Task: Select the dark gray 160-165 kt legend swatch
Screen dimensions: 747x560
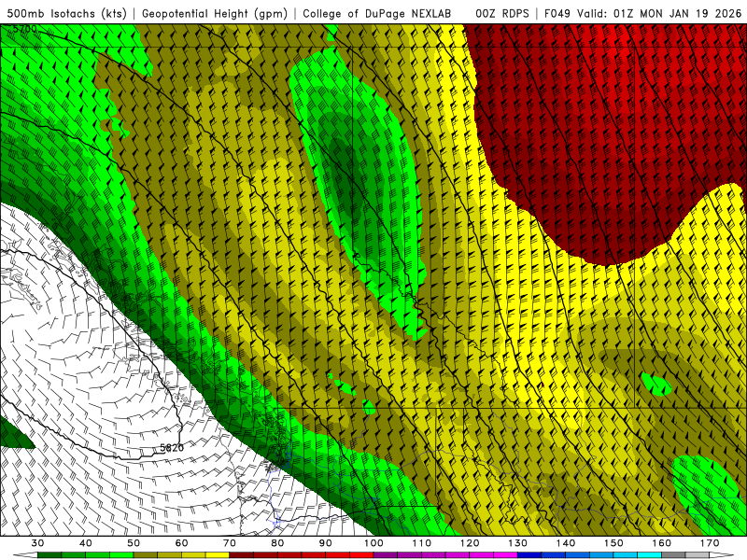Action: click(x=673, y=556)
